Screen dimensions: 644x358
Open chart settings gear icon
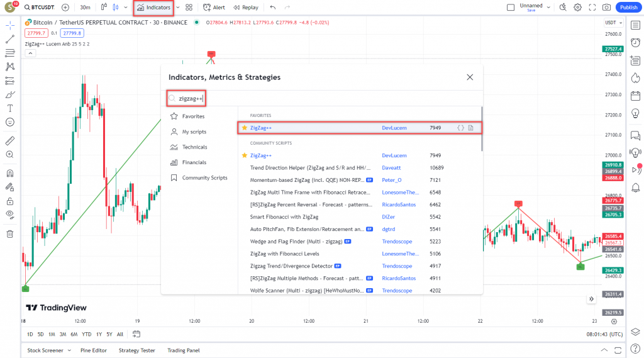tap(577, 8)
